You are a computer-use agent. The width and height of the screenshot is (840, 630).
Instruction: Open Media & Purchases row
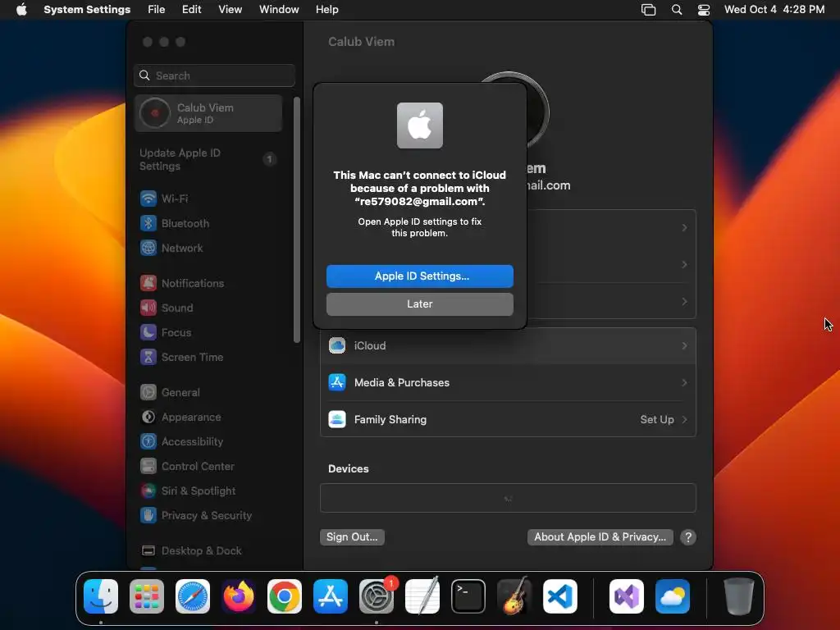point(508,383)
